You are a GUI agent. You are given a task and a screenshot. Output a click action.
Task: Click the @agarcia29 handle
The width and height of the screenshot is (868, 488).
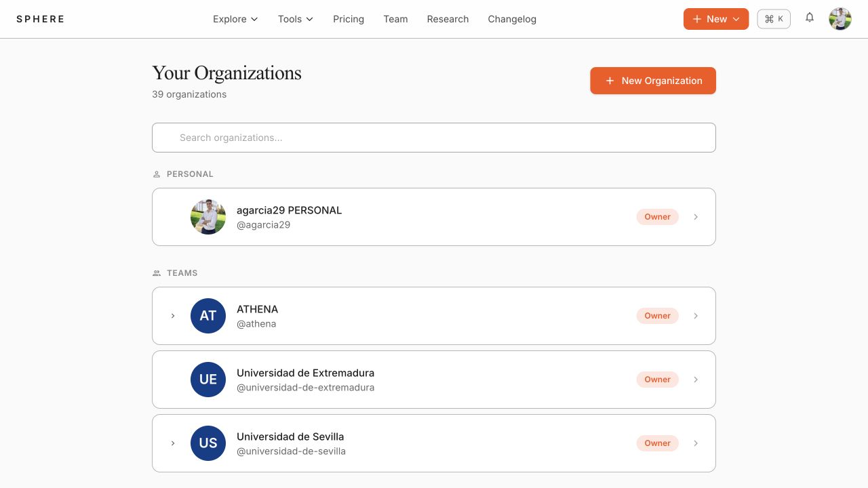coord(263,225)
